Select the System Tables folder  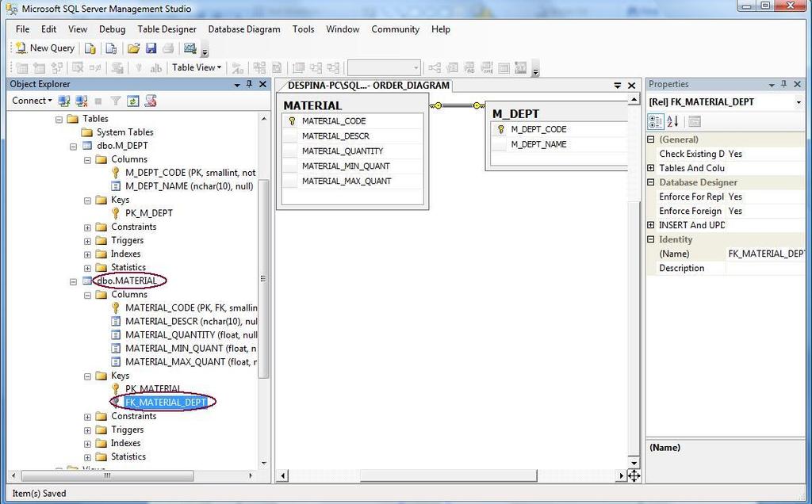pyautogui.click(x=124, y=132)
